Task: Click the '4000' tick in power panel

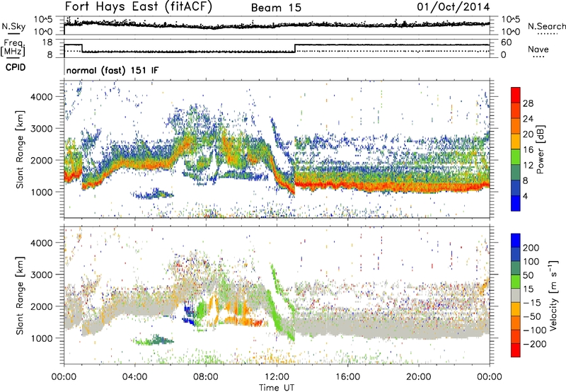Action: tap(41, 97)
